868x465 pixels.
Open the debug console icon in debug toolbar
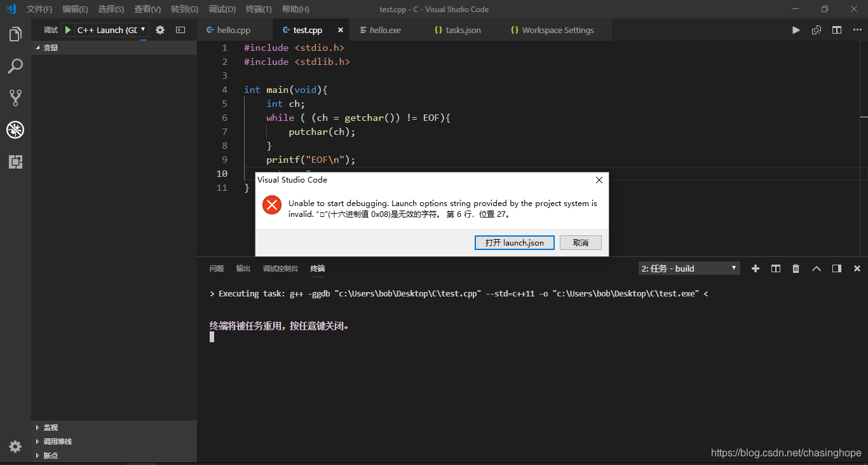[180, 30]
